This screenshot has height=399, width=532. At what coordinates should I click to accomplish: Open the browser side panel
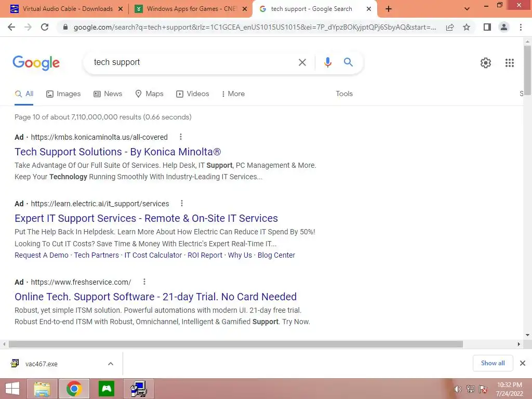(487, 27)
